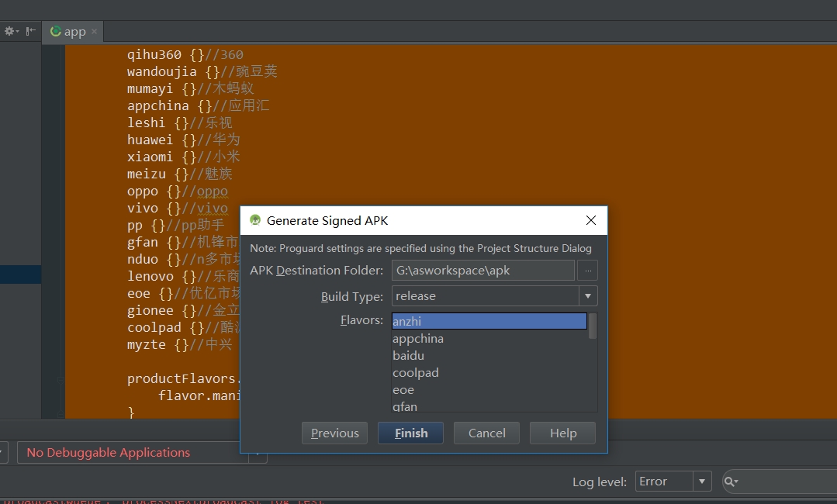Click the xiaomi line in the editor
This screenshot has height=504, width=837.
tap(183, 157)
